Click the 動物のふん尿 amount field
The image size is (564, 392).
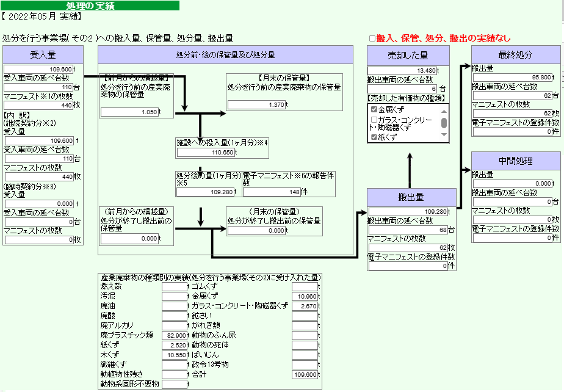pyautogui.click(x=305, y=335)
